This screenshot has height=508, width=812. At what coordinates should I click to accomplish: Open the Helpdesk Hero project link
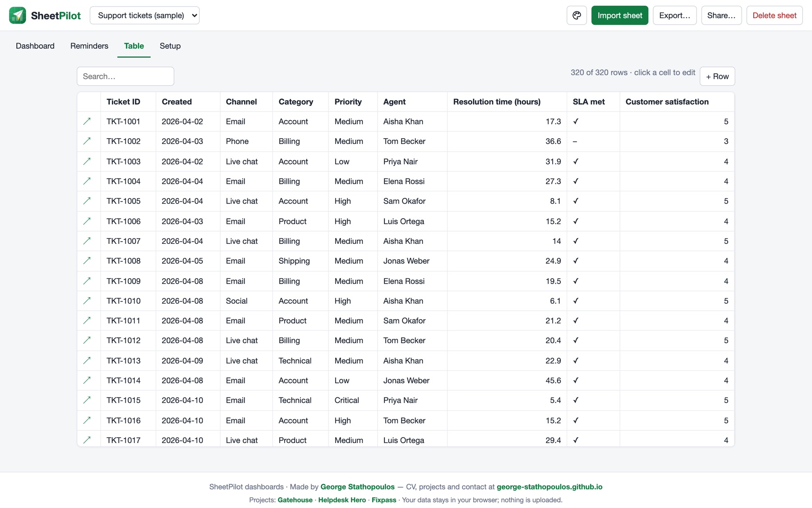pyautogui.click(x=342, y=500)
